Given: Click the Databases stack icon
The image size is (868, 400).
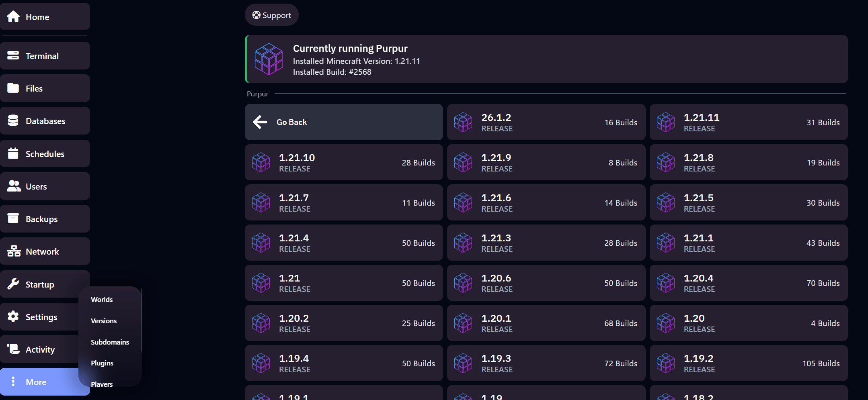Looking at the screenshot, I should coord(13,120).
